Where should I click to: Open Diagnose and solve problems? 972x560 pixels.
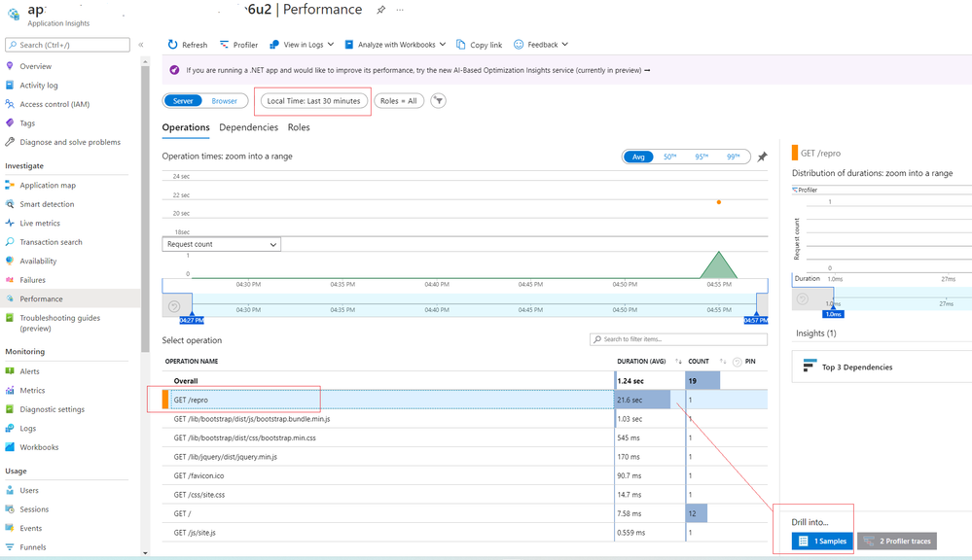point(70,142)
